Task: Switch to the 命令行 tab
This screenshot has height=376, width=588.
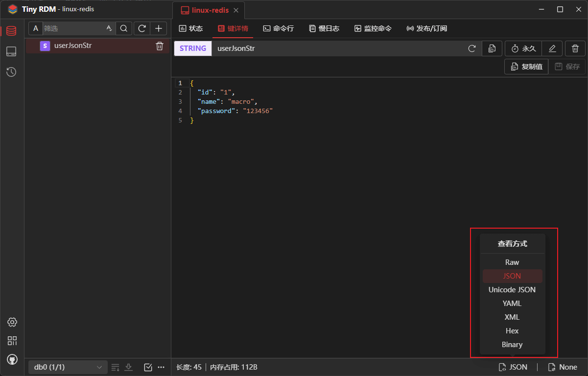Action: (x=279, y=28)
